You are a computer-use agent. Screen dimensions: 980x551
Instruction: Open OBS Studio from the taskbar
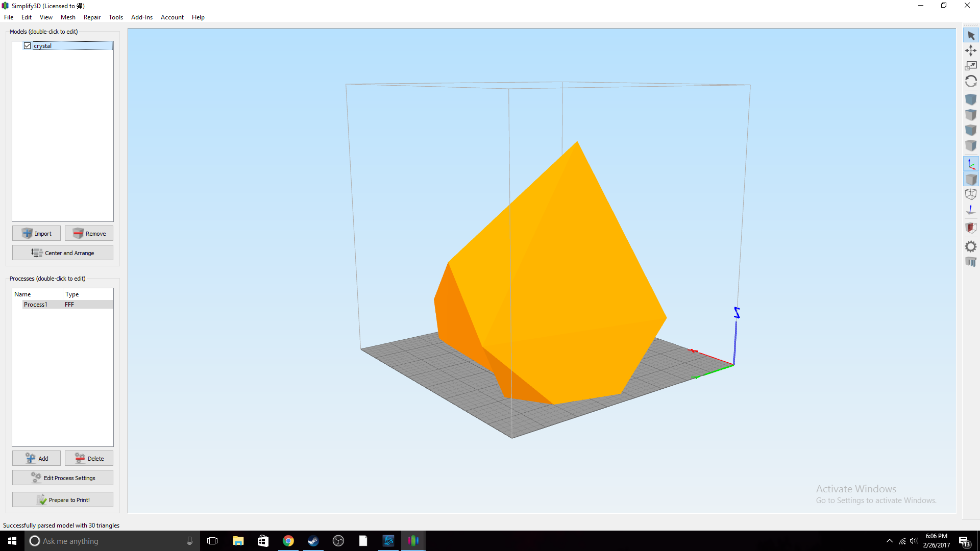pos(338,541)
